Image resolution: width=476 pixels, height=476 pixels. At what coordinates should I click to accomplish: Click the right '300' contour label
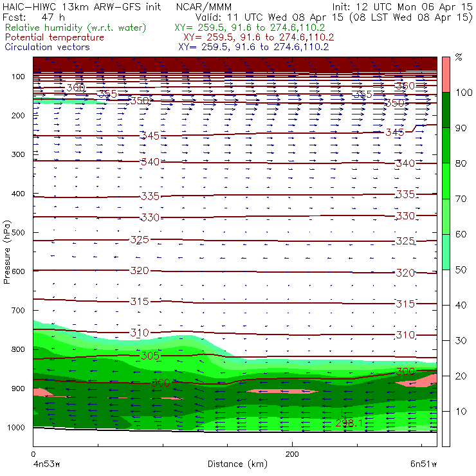click(406, 372)
